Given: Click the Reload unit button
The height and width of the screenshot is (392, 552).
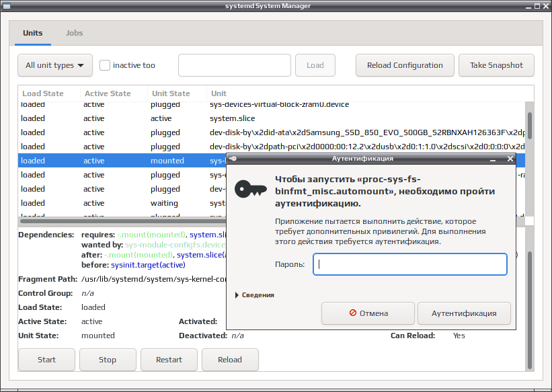Looking at the screenshot, I should click(x=230, y=360).
